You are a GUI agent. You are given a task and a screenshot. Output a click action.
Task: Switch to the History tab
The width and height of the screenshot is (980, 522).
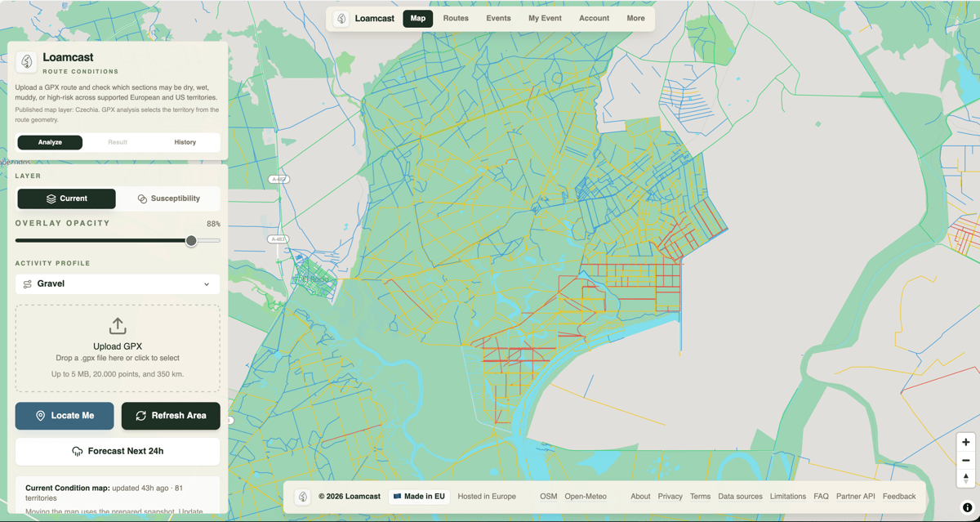[x=185, y=142]
